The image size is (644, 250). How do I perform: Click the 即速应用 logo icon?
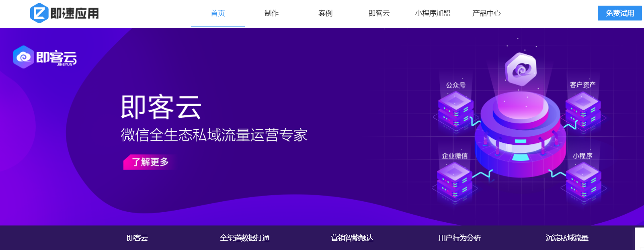[39, 13]
